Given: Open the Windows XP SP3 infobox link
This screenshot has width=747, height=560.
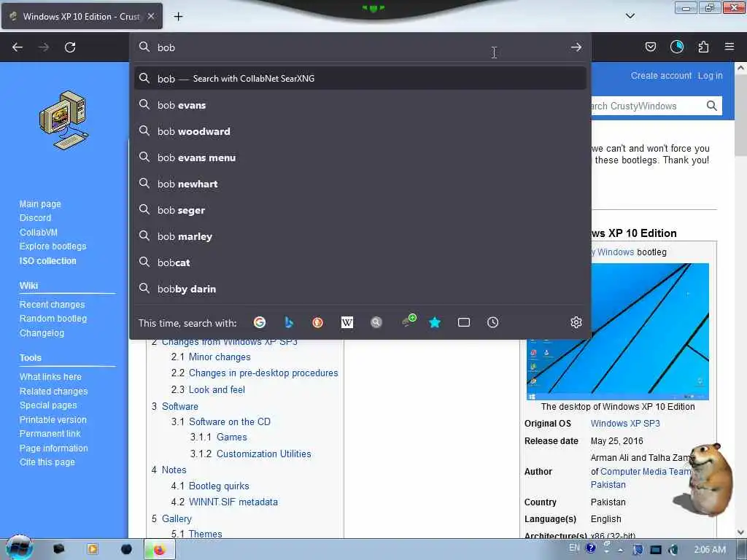Looking at the screenshot, I should pyautogui.click(x=625, y=424).
